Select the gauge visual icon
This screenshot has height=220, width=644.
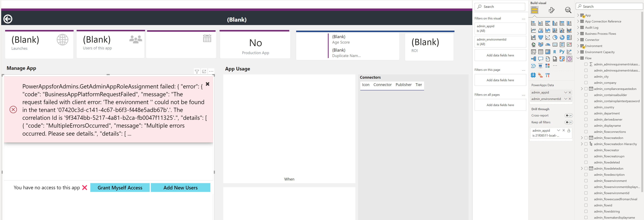coord(548,45)
